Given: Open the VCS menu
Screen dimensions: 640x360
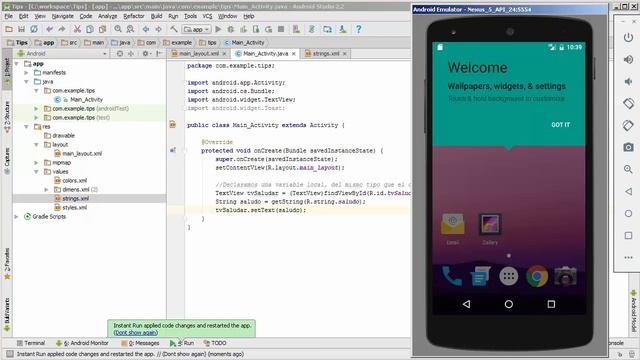Looking at the screenshot, I should pyautogui.click(x=207, y=16).
